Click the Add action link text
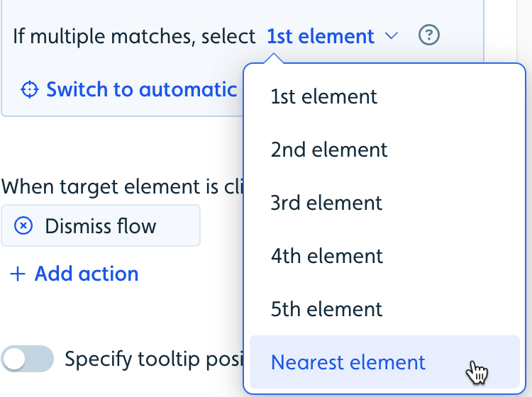 [x=87, y=274]
